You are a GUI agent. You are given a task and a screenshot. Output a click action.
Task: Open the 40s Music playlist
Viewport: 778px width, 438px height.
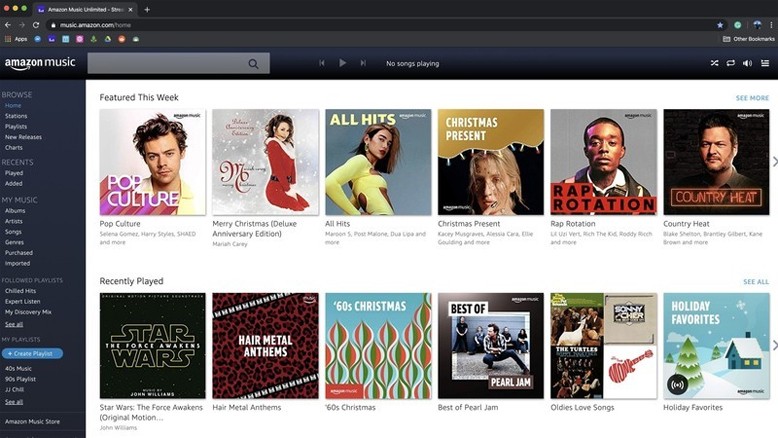pos(18,369)
